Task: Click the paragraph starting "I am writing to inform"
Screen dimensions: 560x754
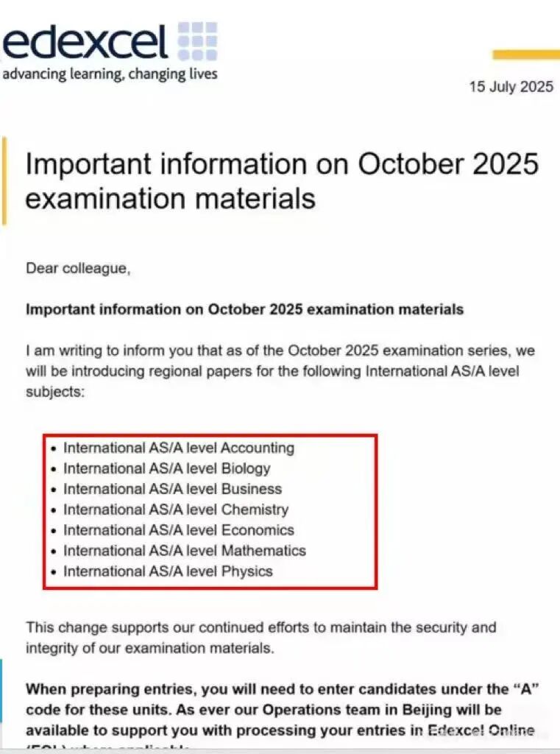Action: (272, 370)
